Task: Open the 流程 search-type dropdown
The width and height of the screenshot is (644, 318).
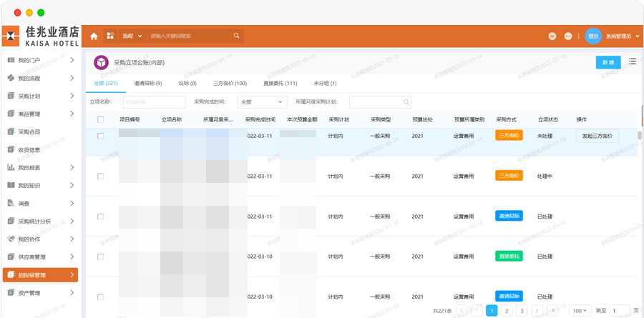Action: point(132,36)
